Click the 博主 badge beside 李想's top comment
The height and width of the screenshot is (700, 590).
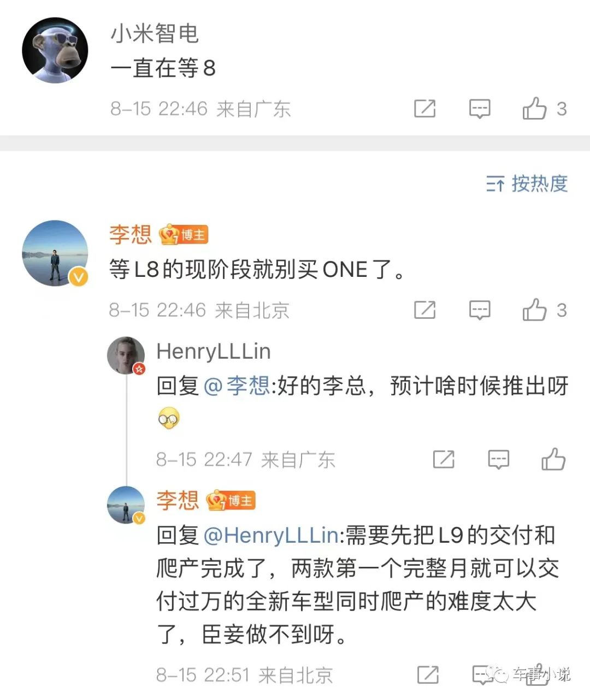(184, 235)
